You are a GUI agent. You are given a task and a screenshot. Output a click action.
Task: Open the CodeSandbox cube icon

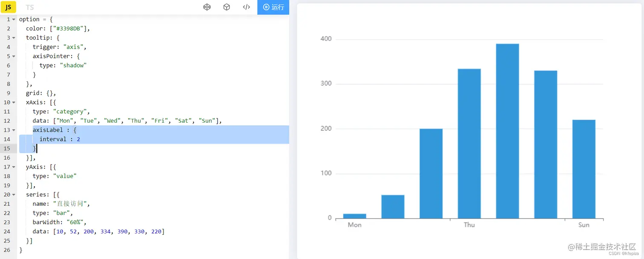[227, 7]
